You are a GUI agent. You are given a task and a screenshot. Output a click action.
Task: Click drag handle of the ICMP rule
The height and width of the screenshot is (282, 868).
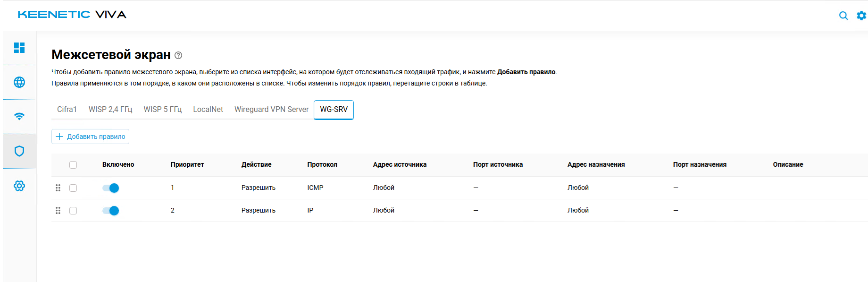click(58, 188)
